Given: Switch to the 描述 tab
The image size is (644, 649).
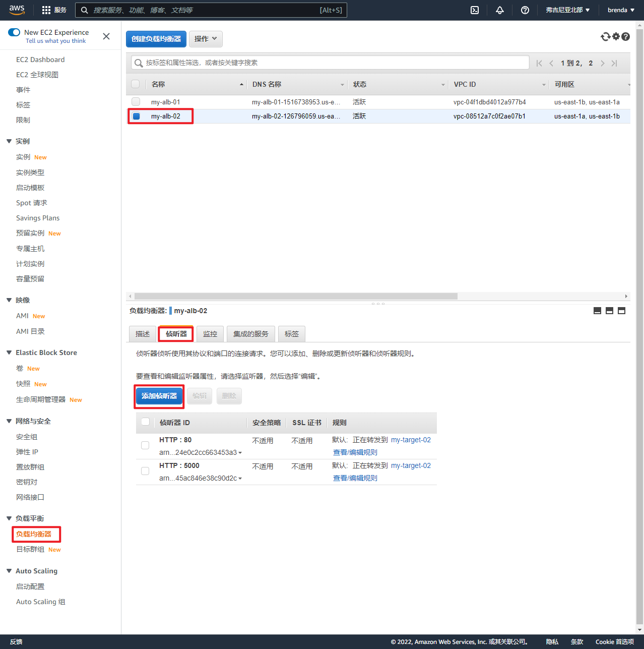Looking at the screenshot, I should coord(143,334).
